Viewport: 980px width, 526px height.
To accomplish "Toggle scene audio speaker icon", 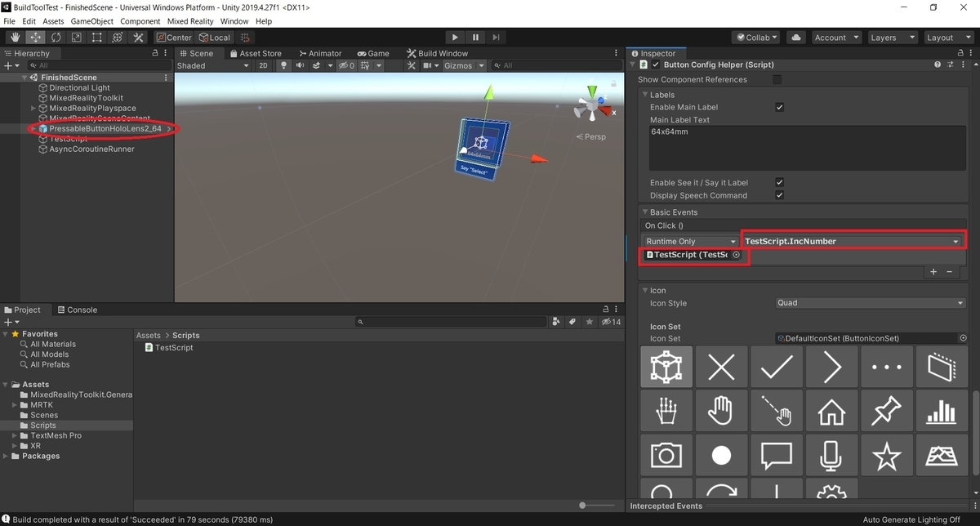I will pyautogui.click(x=301, y=65).
